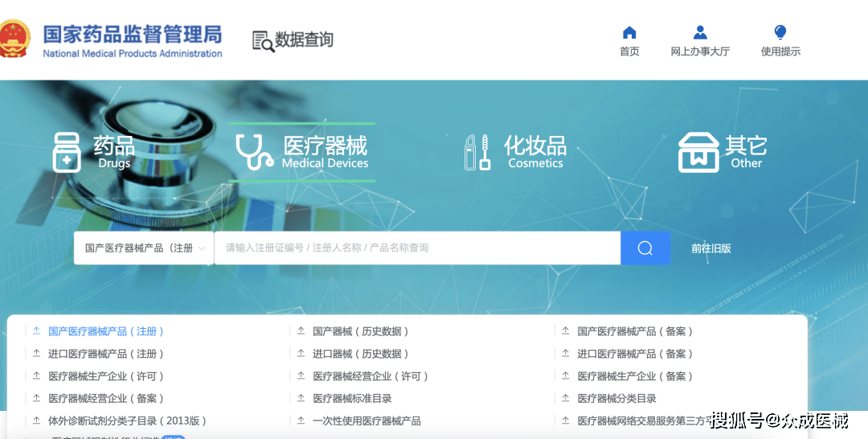Viewport: 868px width, 439px height.
Task: Go to 前往旧版 old version link
Action: pos(711,248)
